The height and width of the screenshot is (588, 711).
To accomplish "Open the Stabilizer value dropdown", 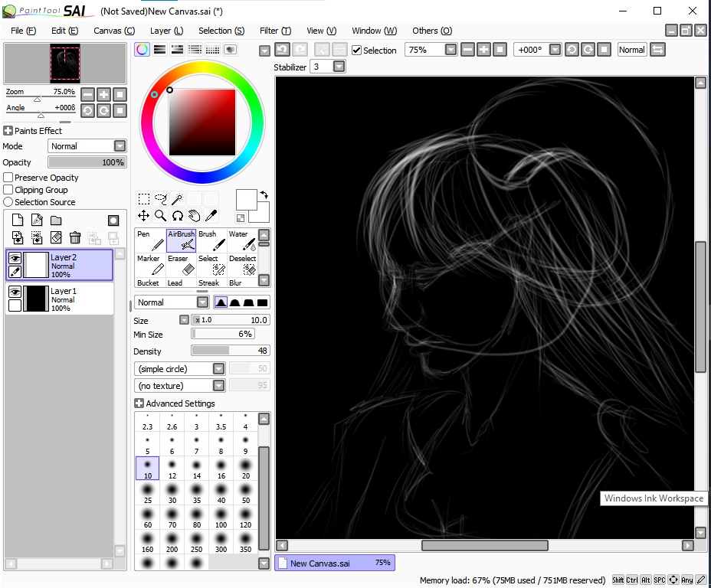I will (x=339, y=67).
